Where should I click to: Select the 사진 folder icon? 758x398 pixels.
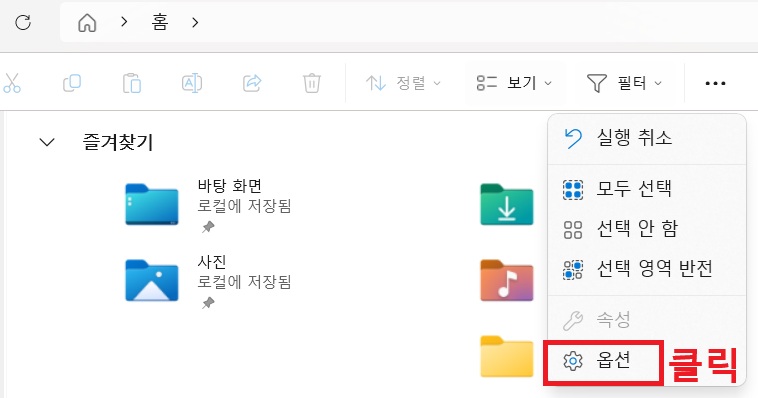152,280
